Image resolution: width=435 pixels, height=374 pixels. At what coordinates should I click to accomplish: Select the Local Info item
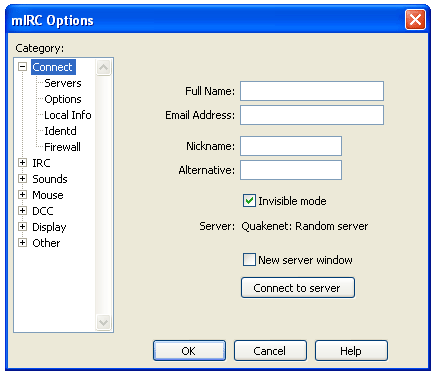[68, 115]
